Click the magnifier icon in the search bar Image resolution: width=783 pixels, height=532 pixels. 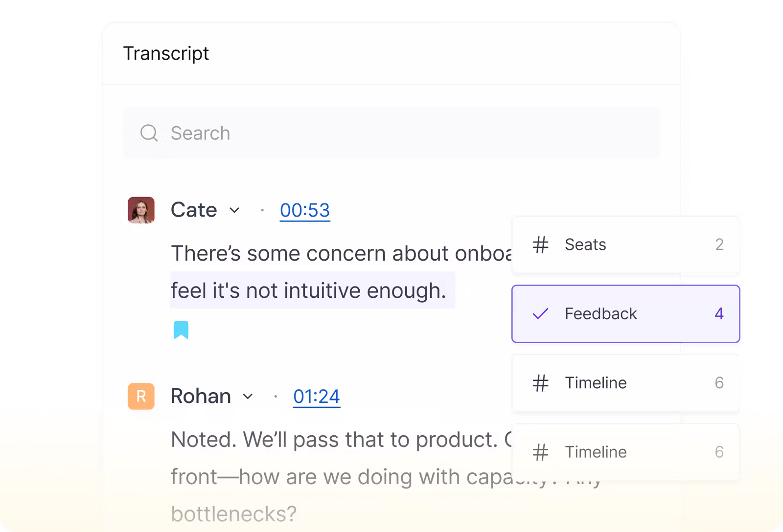pos(149,133)
